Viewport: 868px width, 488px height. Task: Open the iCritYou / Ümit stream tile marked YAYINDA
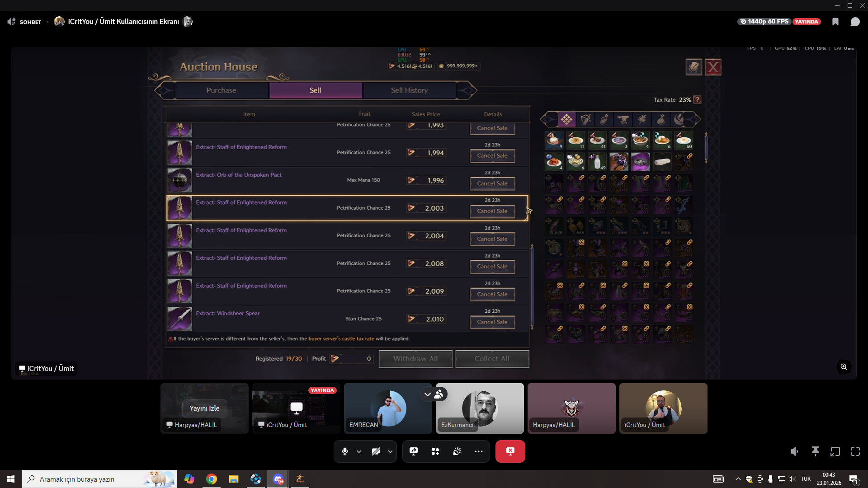point(296,408)
